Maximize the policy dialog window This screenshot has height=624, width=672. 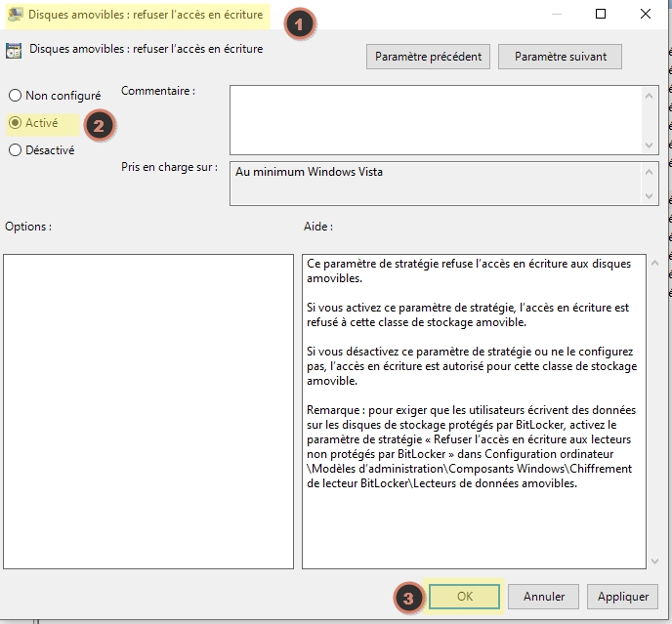pyautogui.click(x=601, y=14)
